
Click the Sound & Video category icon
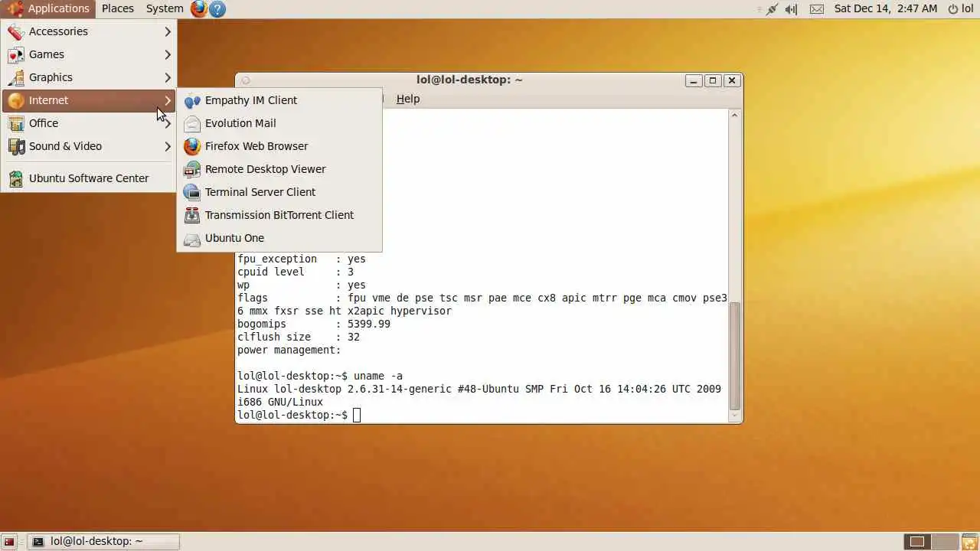click(15, 146)
